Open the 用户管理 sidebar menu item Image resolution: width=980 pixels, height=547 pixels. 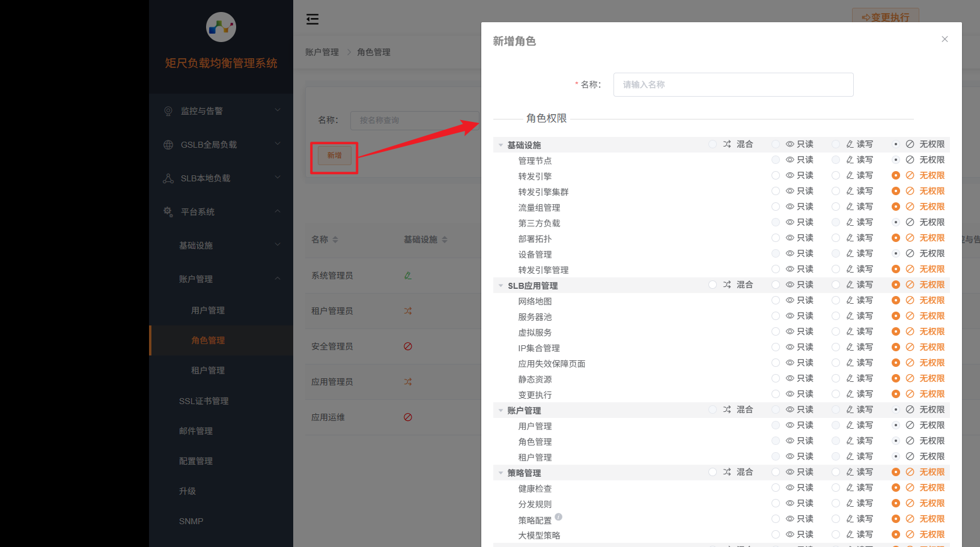pos(208,310)
